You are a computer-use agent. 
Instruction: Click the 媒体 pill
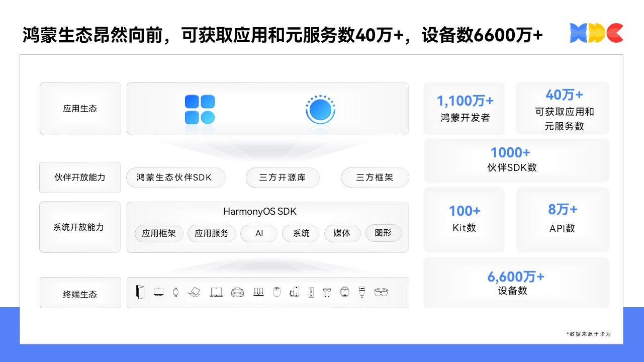(342, 233)
